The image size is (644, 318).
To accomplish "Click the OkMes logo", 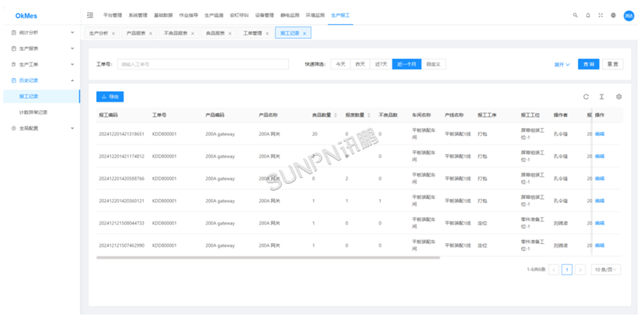I will coord(26,16).
